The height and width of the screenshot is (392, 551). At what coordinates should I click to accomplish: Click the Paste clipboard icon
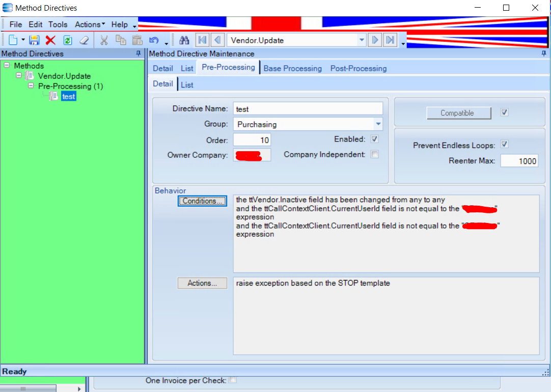[x=137, y=40]
